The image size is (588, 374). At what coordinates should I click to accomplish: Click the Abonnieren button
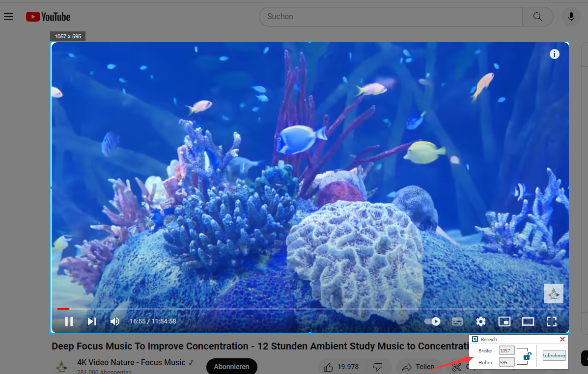point(231,367)
